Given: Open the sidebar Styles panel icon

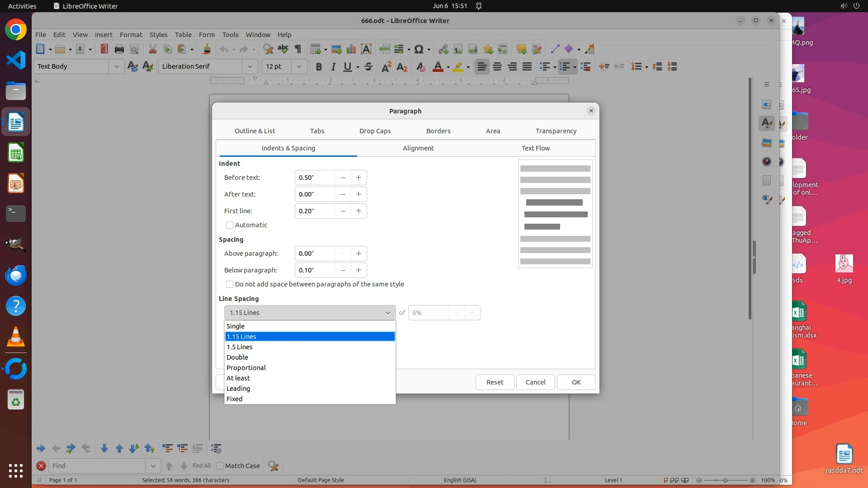Looking at the screenshot, I should pos(766,123).
